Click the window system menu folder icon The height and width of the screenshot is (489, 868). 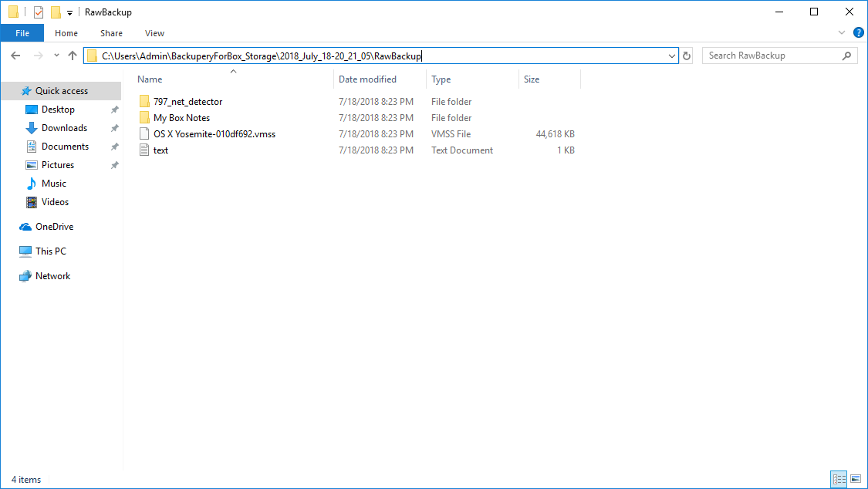[x=13, y=12]
